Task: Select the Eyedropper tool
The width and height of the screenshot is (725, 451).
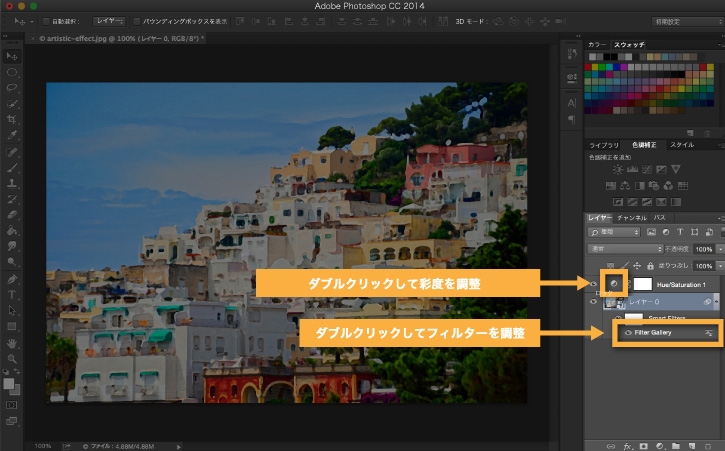Action: pyautogui.click(x=12, y=135)
